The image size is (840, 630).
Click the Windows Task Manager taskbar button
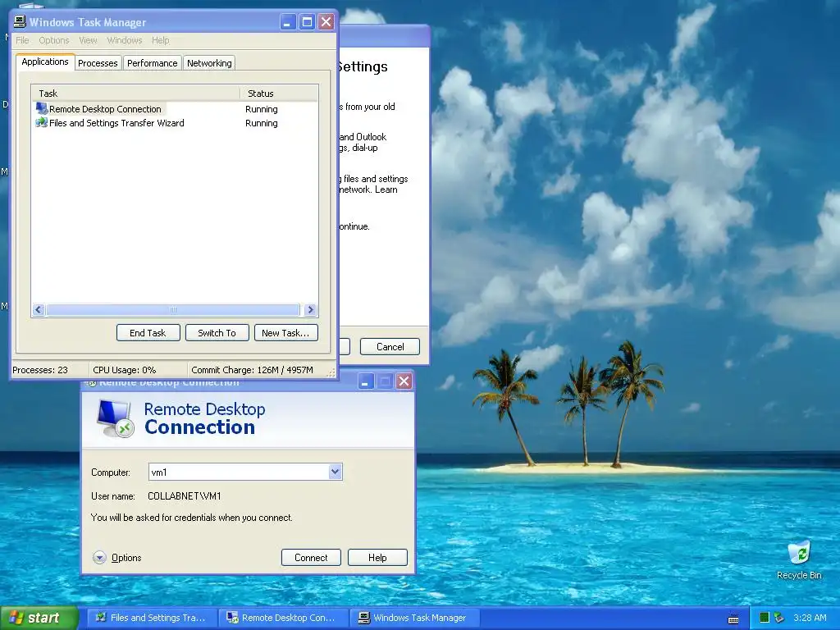(x=414, y=618)
